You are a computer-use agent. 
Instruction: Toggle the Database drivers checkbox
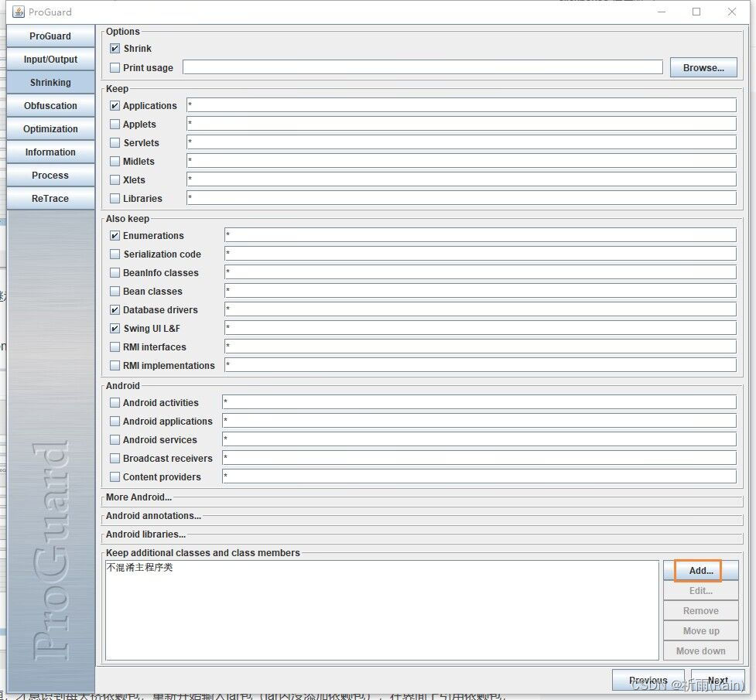click(x=115, y=310)
